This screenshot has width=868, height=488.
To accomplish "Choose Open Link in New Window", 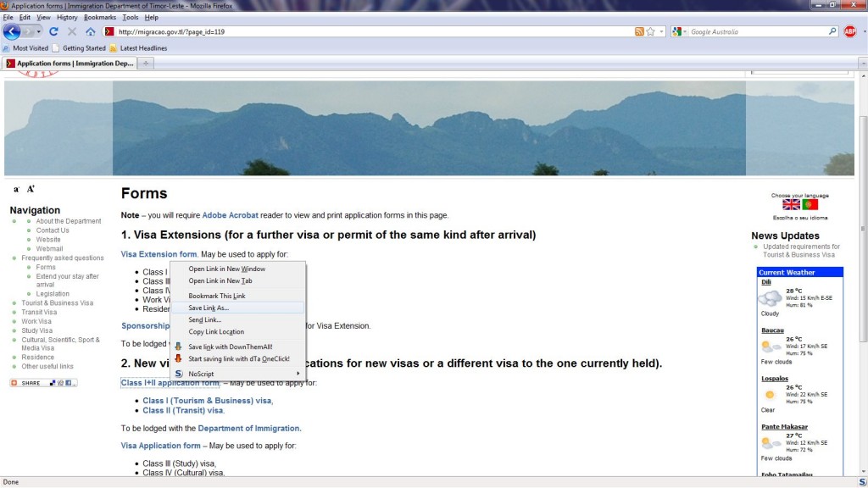I will coord(238,269).
